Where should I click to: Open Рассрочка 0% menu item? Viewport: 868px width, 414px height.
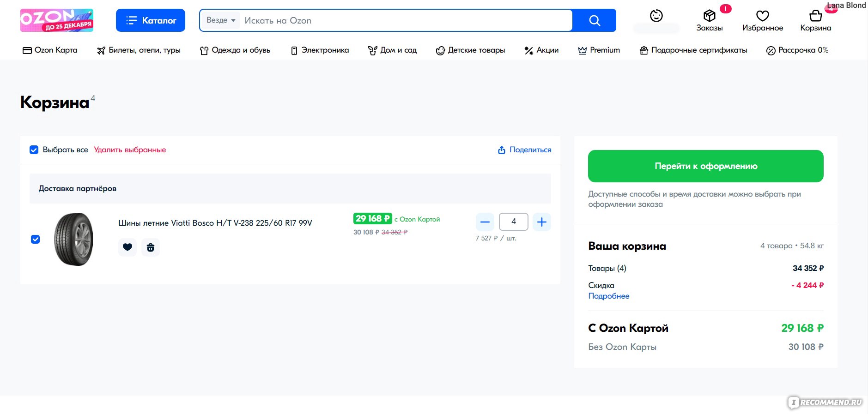click(x=797, y=50)
